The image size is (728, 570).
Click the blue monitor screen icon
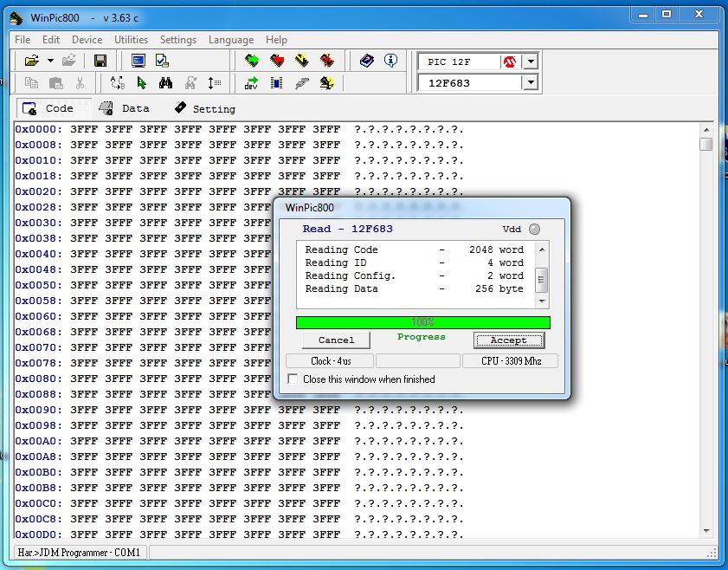pyautogui.click(x=138, y=61)
